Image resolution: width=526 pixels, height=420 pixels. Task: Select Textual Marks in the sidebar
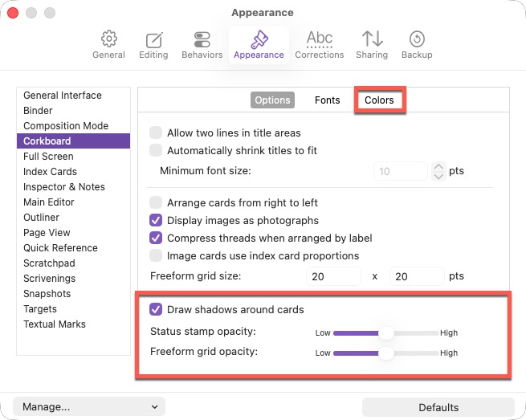pyautogui.click(x=73, y=324)
